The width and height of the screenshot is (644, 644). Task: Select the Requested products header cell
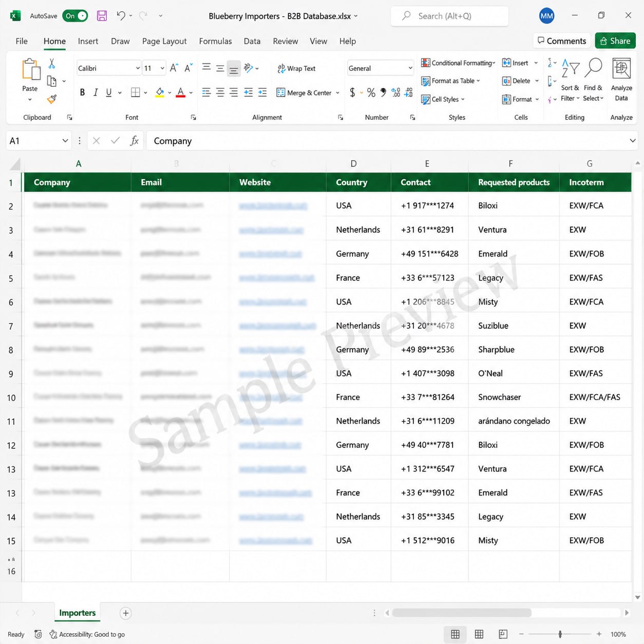(514, 182)
